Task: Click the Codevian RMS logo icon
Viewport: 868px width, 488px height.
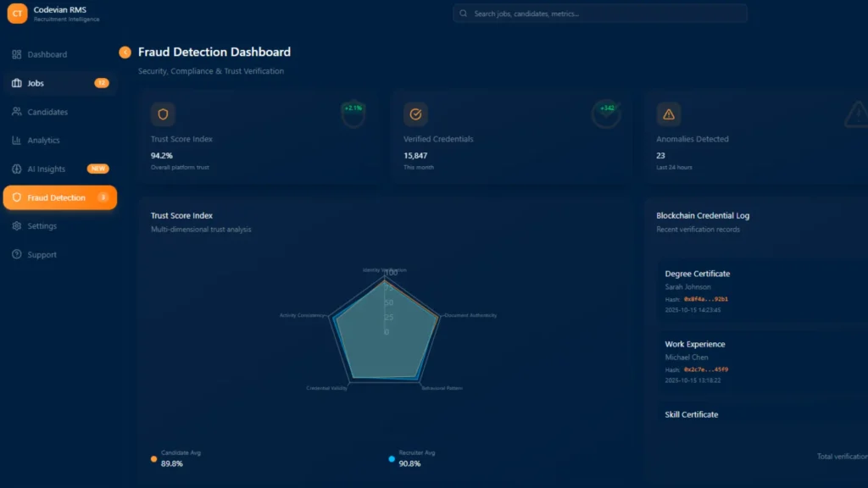Action: (x=17, y=14)
